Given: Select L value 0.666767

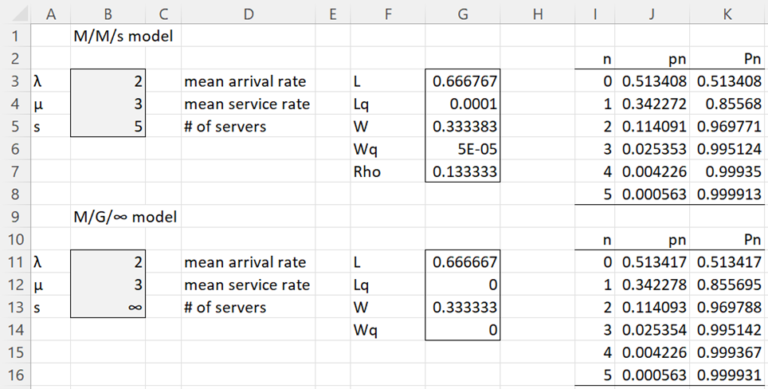Looking at the screenshot, I should coord(462,81).
